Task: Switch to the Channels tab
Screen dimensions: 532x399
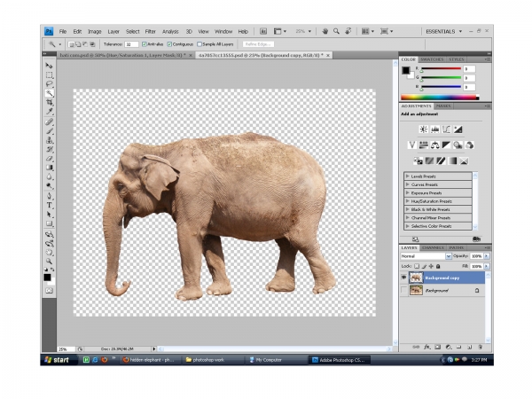Action: pyautogui.click(x=434, y=247)
